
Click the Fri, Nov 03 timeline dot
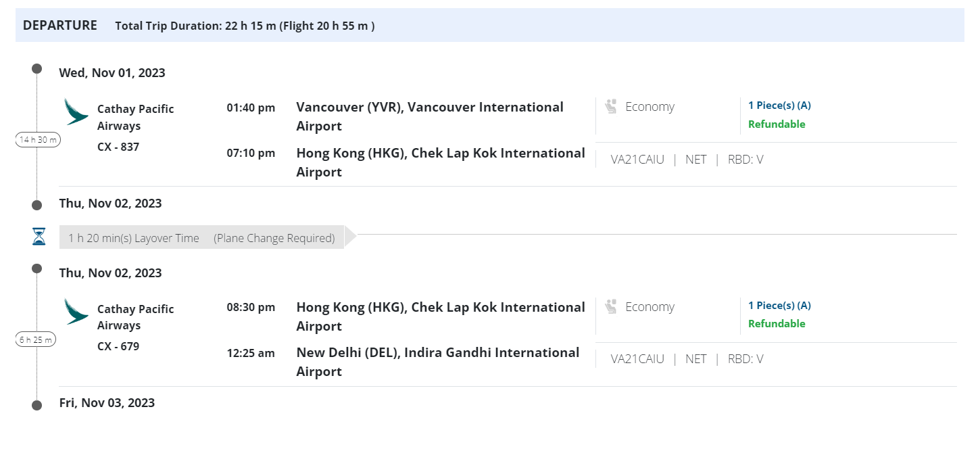click(x=37, y=404)
